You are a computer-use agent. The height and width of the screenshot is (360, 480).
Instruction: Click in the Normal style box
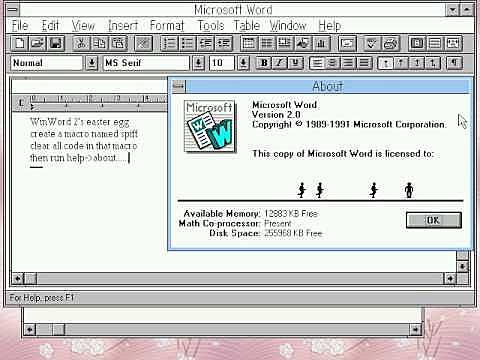[46, 63]
